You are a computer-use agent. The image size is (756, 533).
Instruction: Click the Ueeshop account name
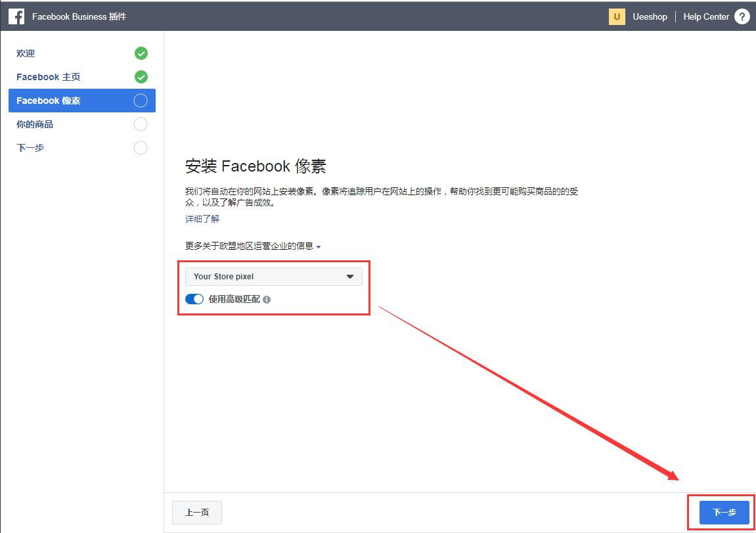coord(650,16)
